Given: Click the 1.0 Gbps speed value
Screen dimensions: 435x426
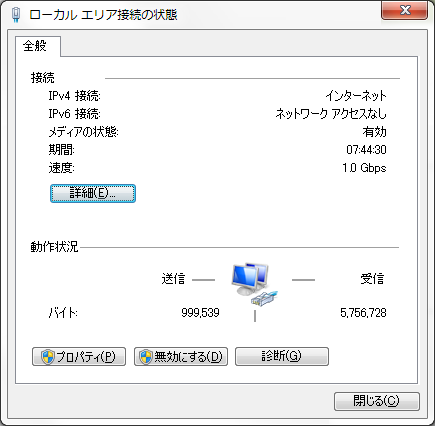Looking at the screenshot, I should pos(364,168).
